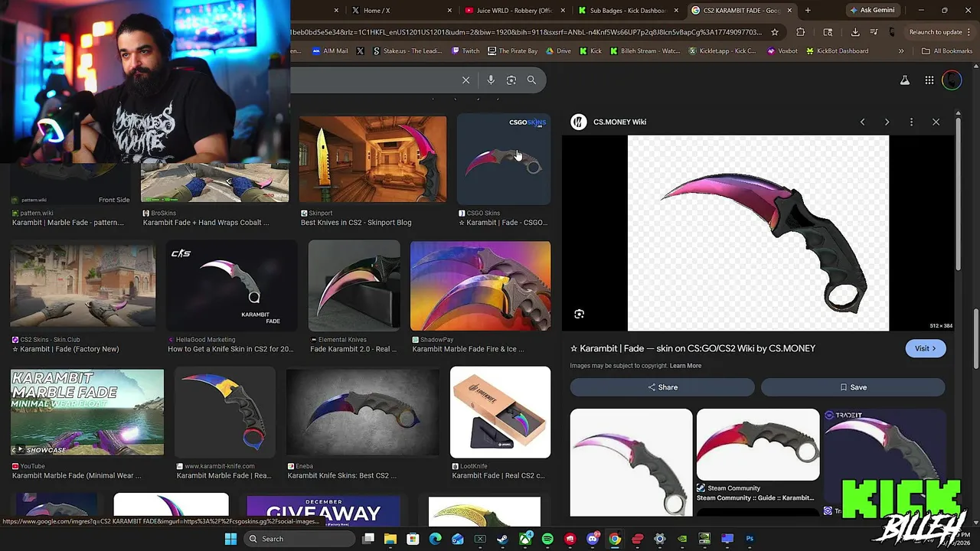The image size is (980, 551).
Task: Open the CS.MONEY Wiki source header
Action: coord(609,122)
